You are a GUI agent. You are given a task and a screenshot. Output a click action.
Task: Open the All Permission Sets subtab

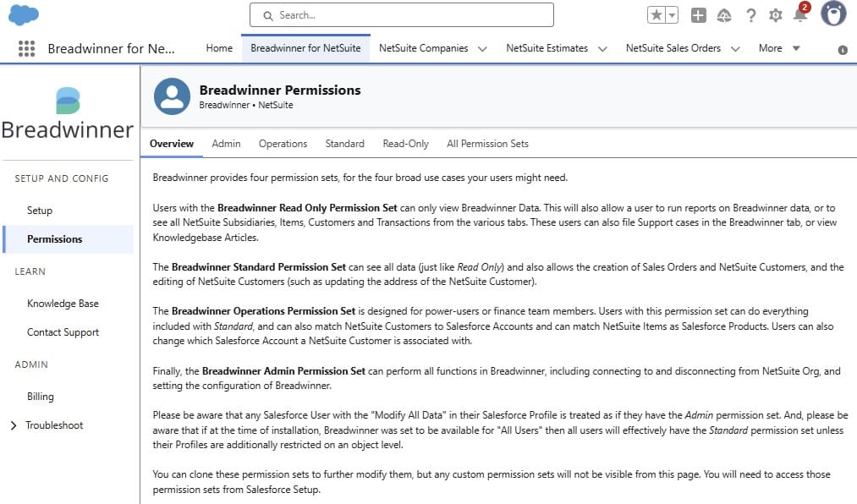pos(487,144)
